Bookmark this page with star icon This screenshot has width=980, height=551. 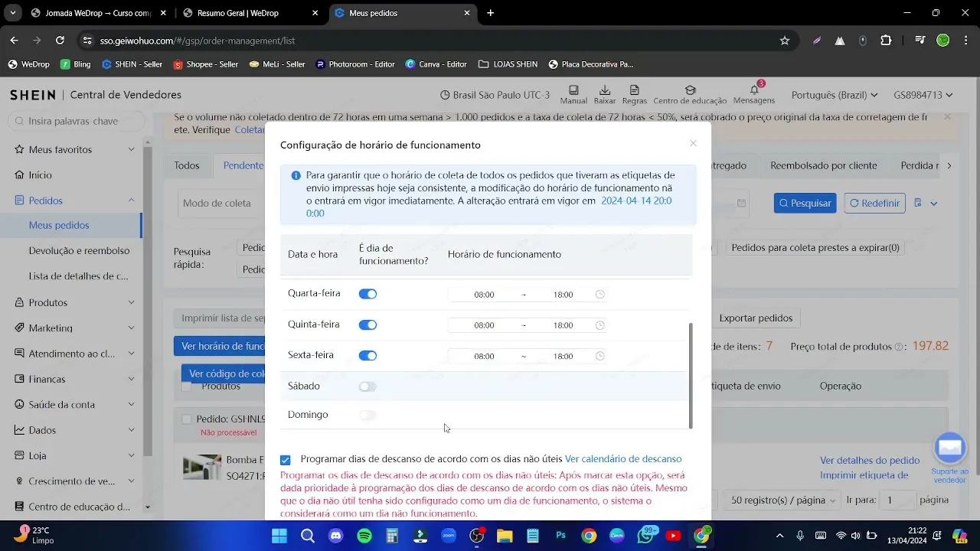click(785, 41)
